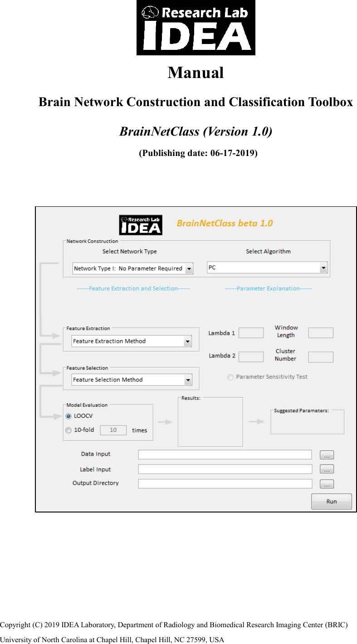The height and width of the screenshot is (644, 357).
Task: Click the Data Input text field
Action: (225, 454)
